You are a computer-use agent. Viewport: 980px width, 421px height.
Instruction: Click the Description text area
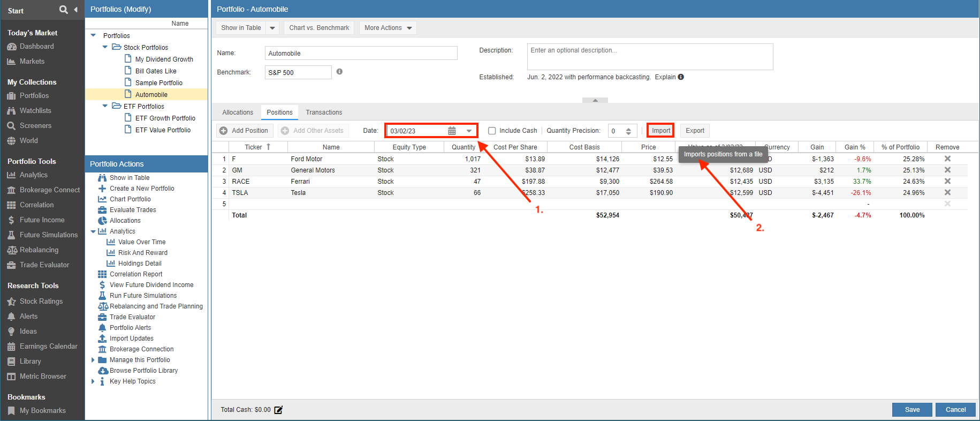click(x=650, y=57)
